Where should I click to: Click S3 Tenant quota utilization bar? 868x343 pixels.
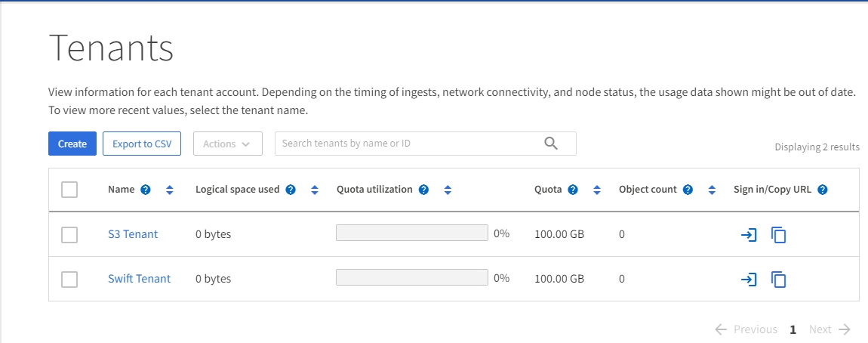[411, 233]
